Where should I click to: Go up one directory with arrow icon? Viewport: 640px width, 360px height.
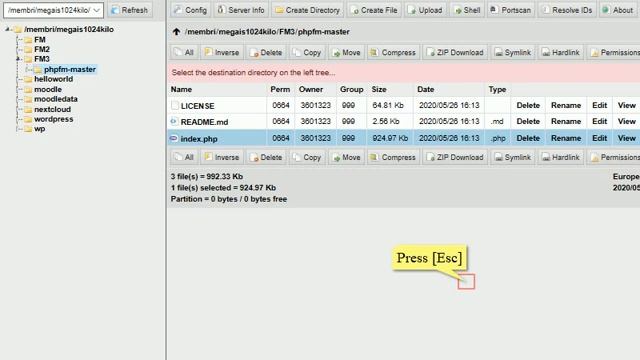(x=176, y=31)
